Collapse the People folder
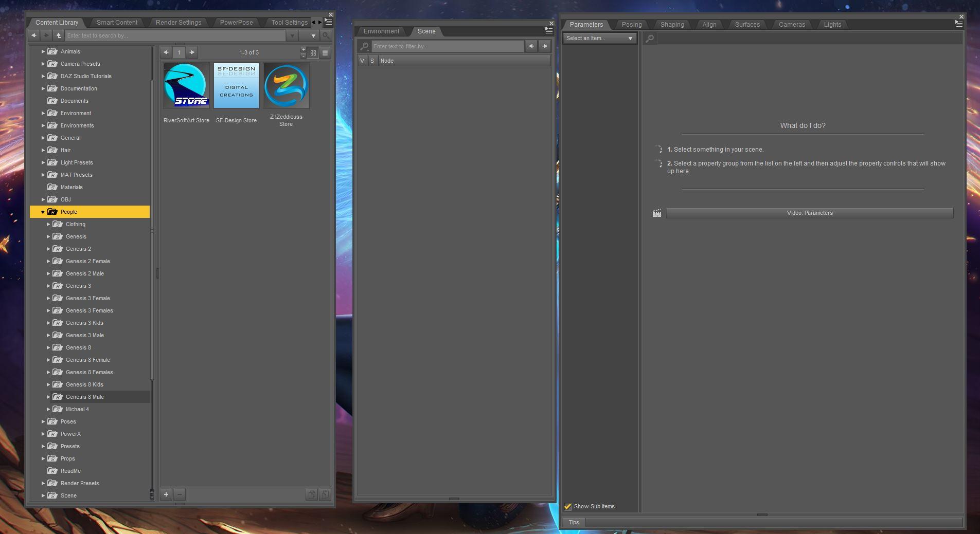The width and height of the screenshot is (980, 534). tap(43, 212)
